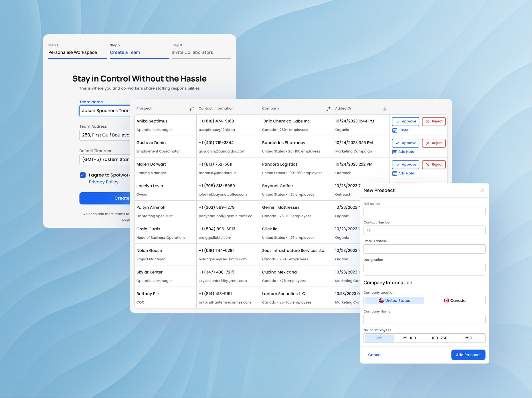Add Note for Gustavo Donin
Image resolution: width=532 pixels, height=398 pixels.
(x=403, y=152)
